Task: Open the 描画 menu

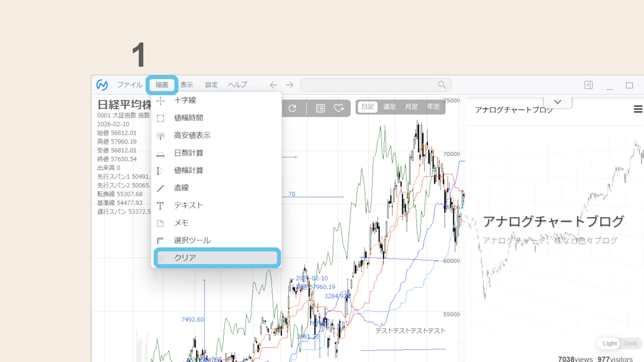Action: [162, 85]
